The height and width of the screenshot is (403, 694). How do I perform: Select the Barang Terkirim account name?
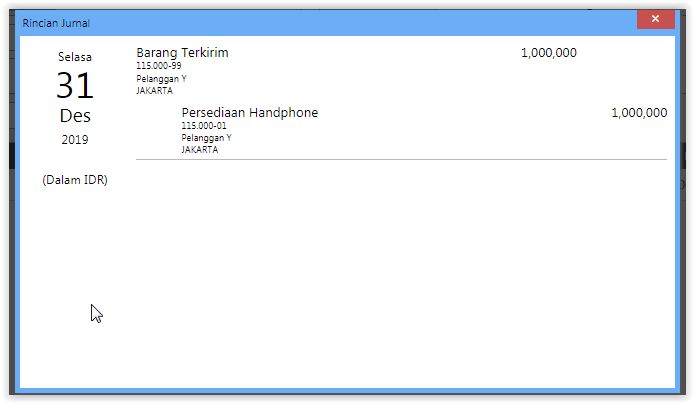click(x=182, y=53)
